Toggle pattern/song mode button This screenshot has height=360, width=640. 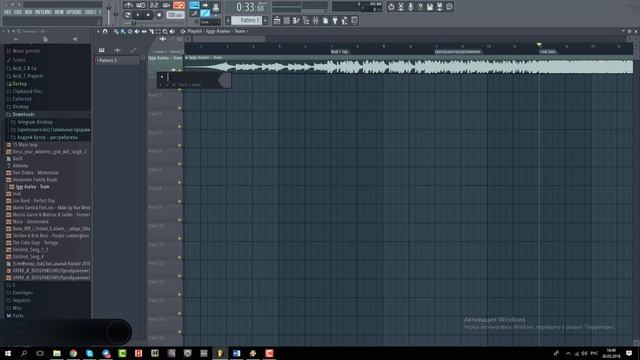(x=128, y=15)
